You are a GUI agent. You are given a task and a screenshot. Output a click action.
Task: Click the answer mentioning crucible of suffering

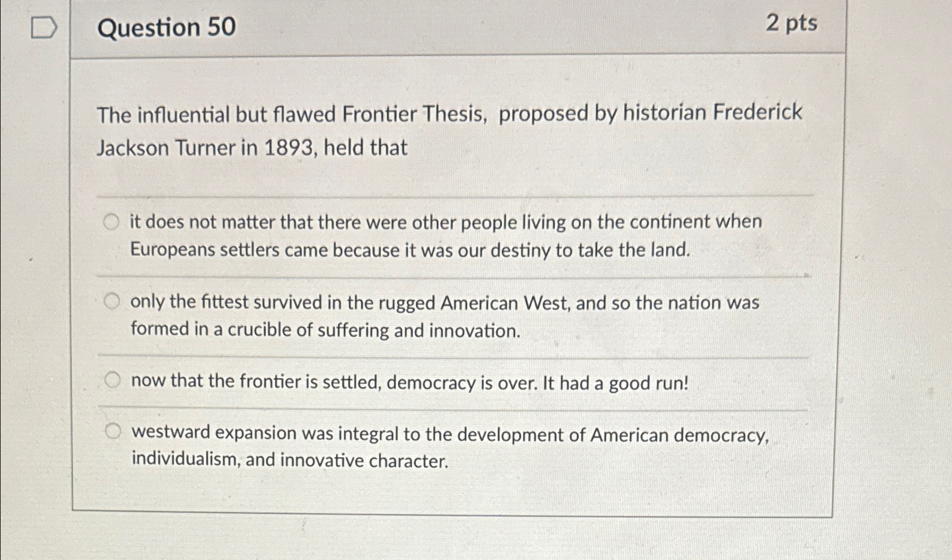click(x=445, y=315)
